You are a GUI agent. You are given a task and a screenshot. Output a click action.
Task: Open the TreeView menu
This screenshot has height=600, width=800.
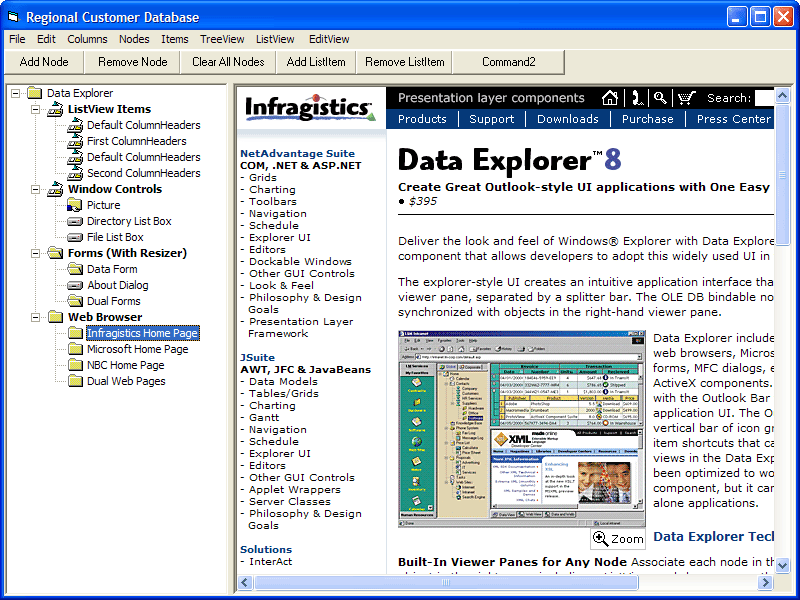(x=222, y=39)
